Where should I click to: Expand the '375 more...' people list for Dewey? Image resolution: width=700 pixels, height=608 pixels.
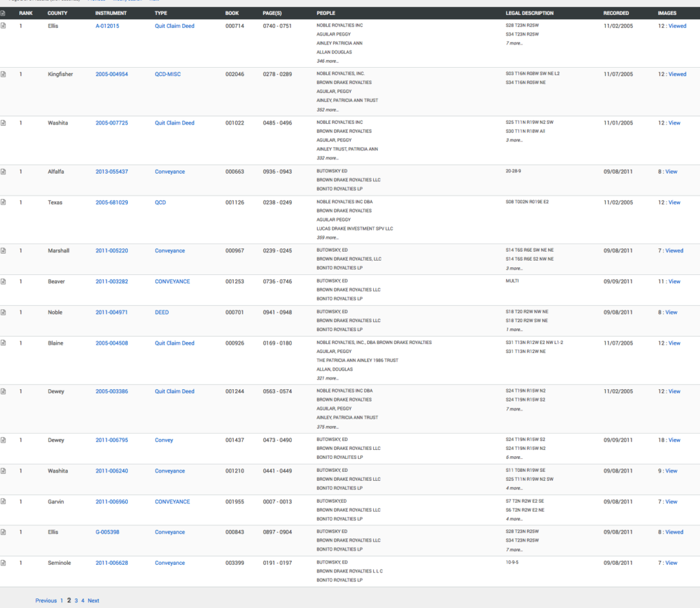click(327, 427)
